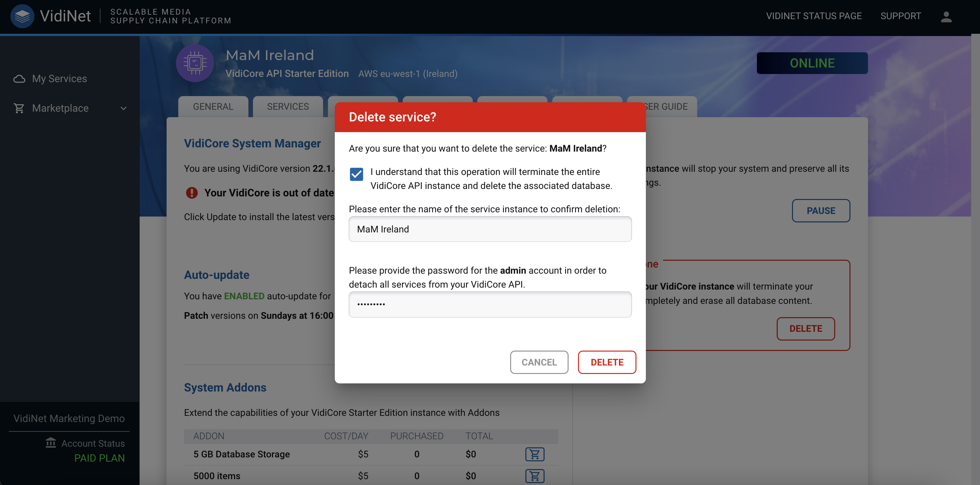Open the user account profile icon
This screenshot has height=485, width=980.
(946, 16)
